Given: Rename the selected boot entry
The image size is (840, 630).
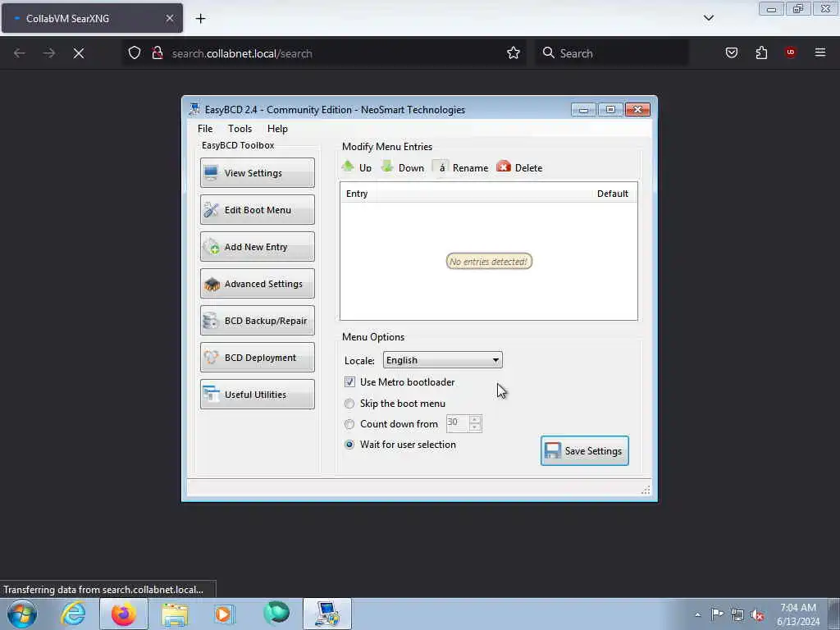Looking at the screenshot, I should point(461,167).
